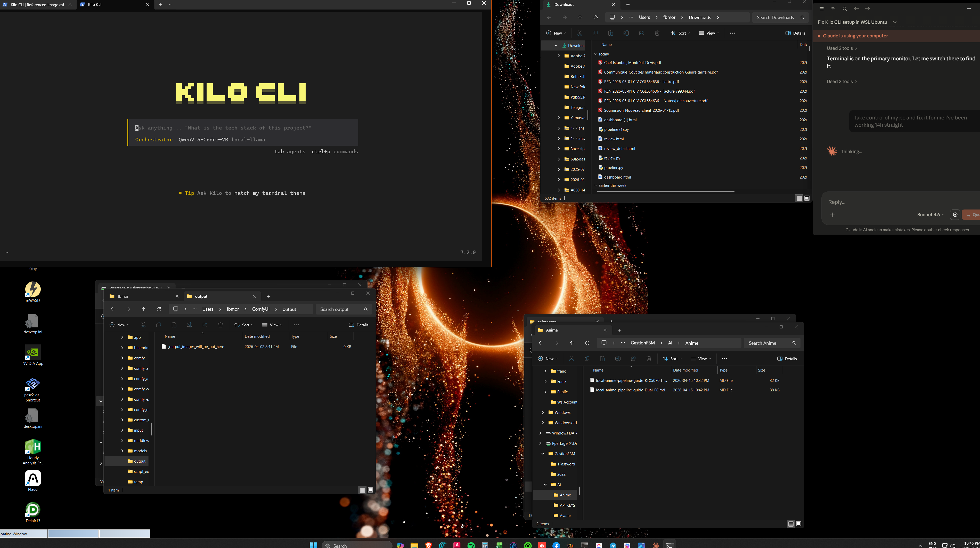The width and height of the screenshot is (980, 548).
Task: Click the Delete trash icon in the Downloads toolbar
Action: (657, 33)
